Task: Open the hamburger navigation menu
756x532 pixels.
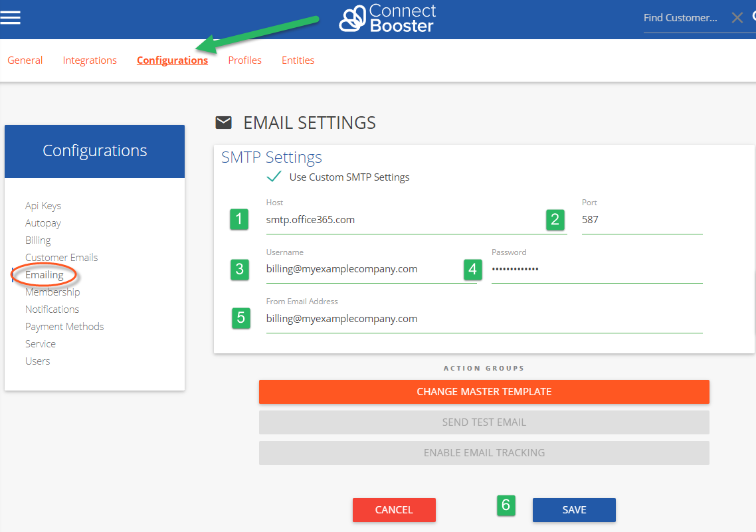Action: point(10,18)
